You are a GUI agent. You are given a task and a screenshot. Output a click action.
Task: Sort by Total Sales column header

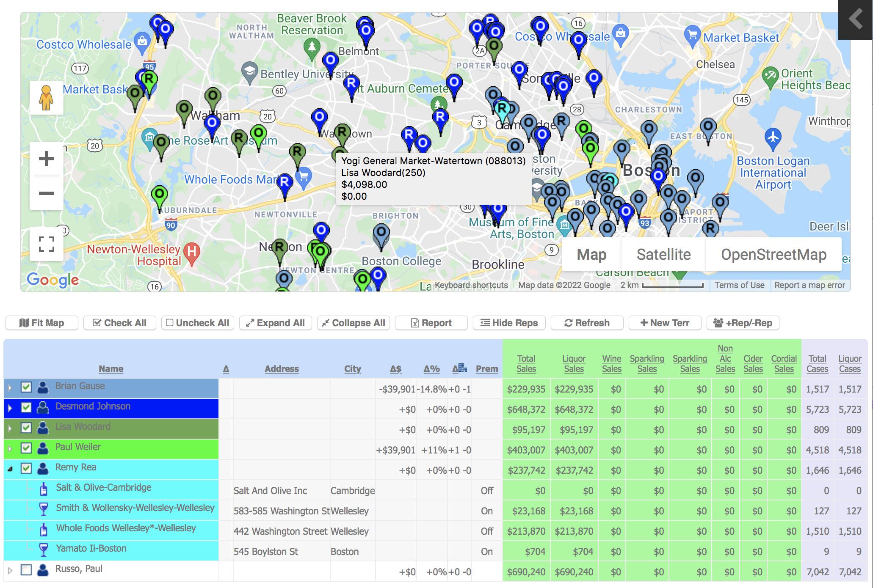click(526, 364)
